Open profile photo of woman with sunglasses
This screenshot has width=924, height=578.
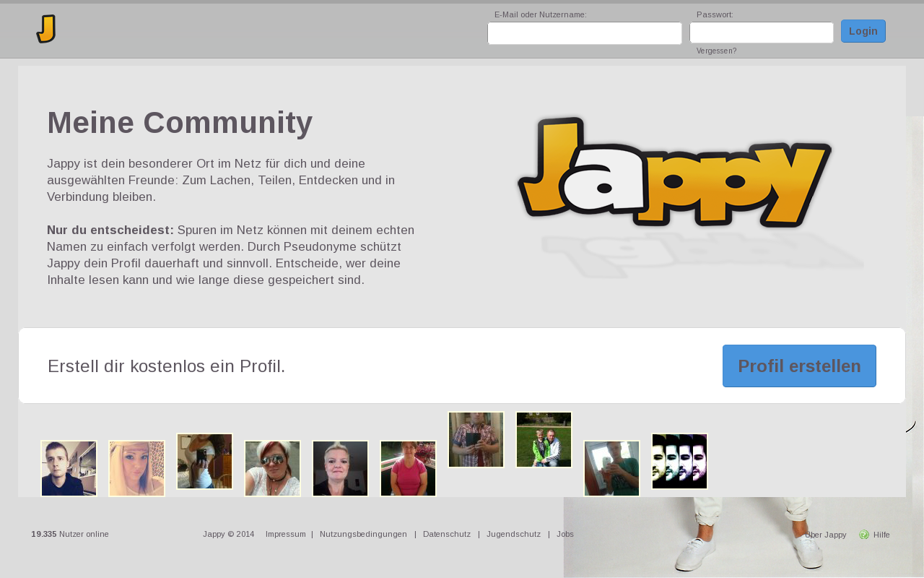pyautogui.click(x=273, y=469)
